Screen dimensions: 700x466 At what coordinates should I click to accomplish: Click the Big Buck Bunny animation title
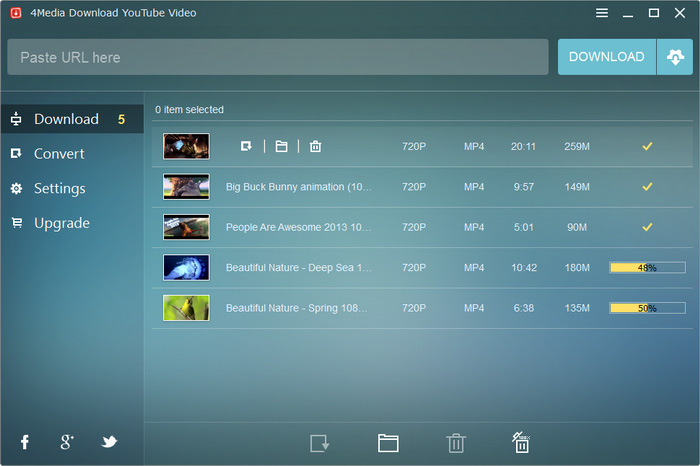pyautogui.click(x=298, y=187)
